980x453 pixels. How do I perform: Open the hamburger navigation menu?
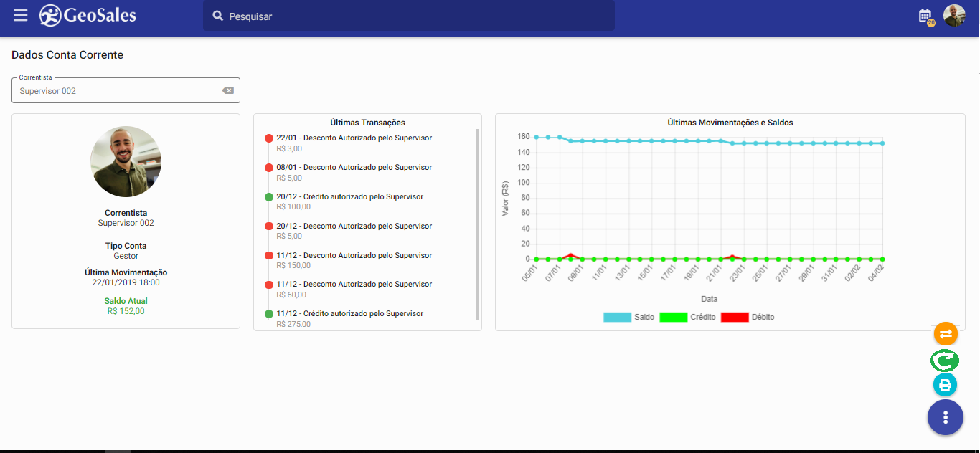click(20, 15)
